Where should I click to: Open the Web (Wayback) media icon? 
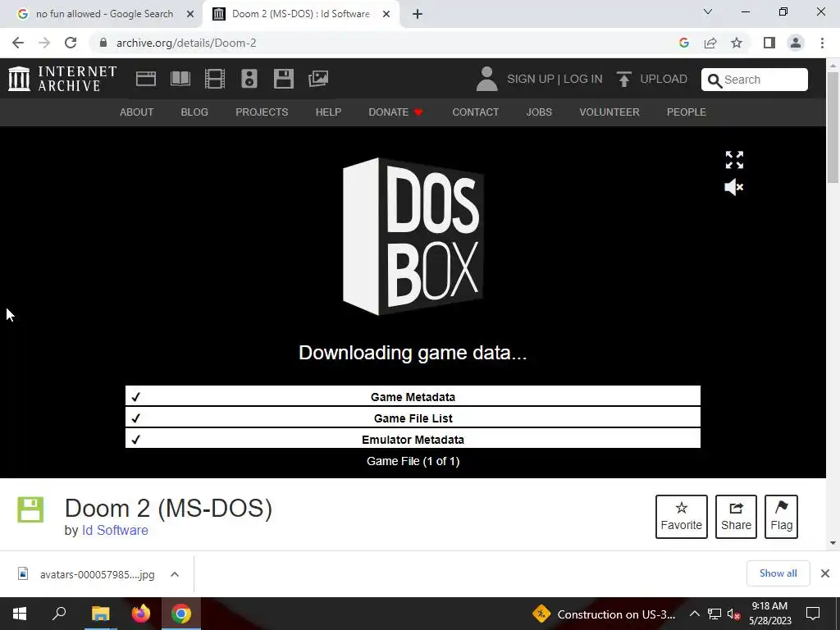(x=146, y=79)
